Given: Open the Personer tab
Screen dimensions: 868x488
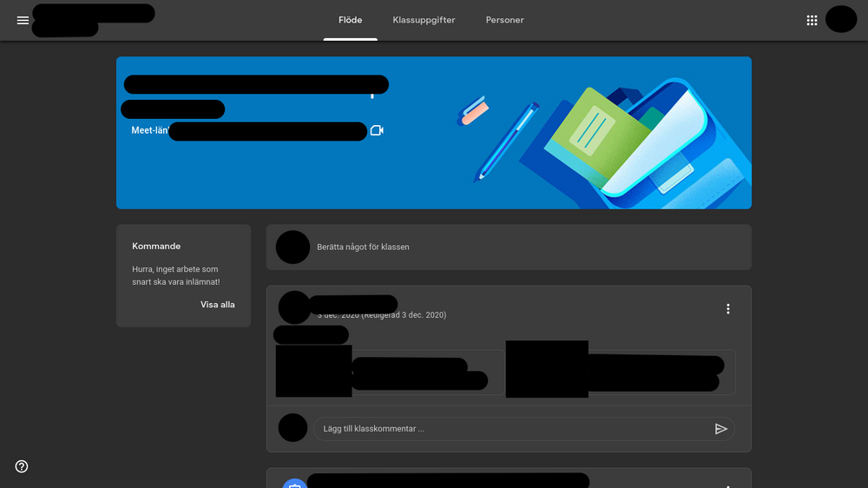Looking at the screenshot, I should [x=504, y=20].
